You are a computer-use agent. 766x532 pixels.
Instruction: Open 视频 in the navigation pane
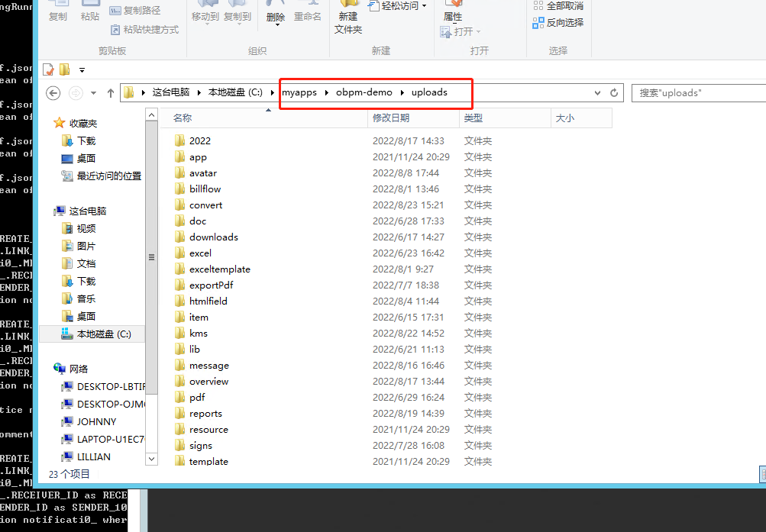coord(86,229)
